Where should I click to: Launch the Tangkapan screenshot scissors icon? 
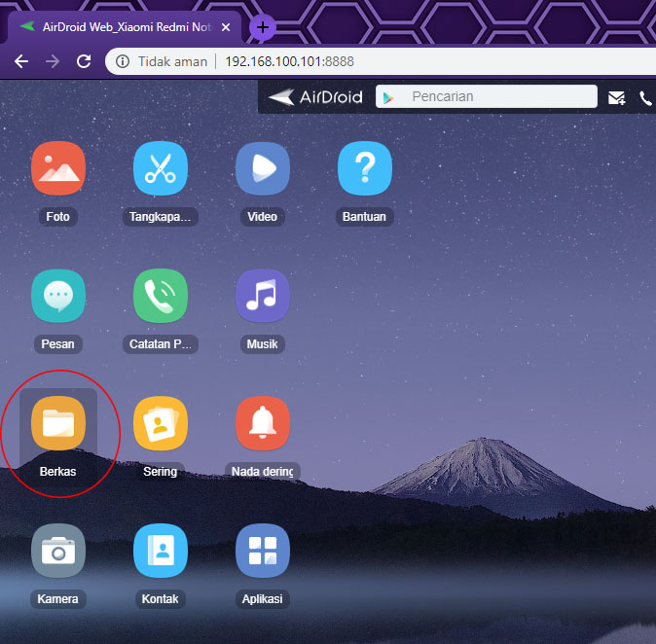point(161,169)
